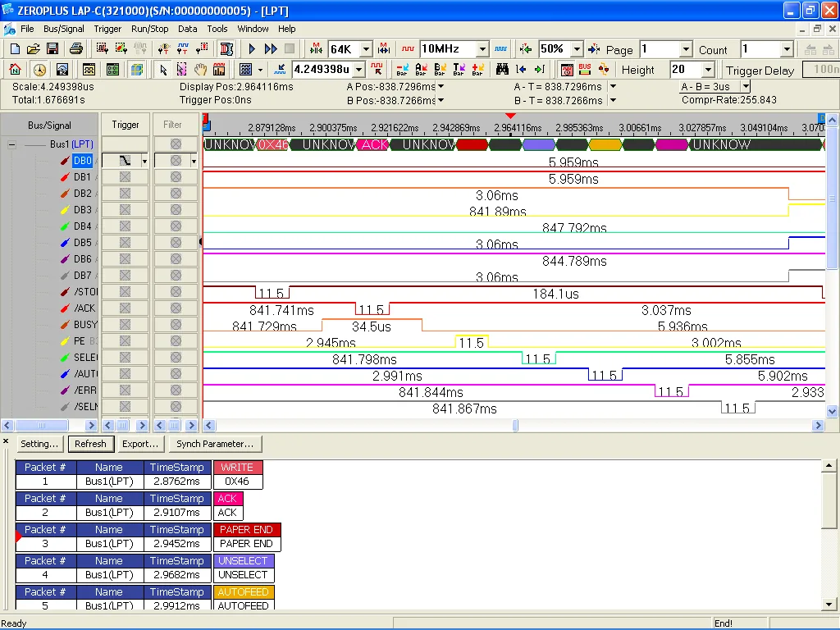840x630 pixels.
Task: Open the 4.249398u scale dropdown
Action: (359, 70)
